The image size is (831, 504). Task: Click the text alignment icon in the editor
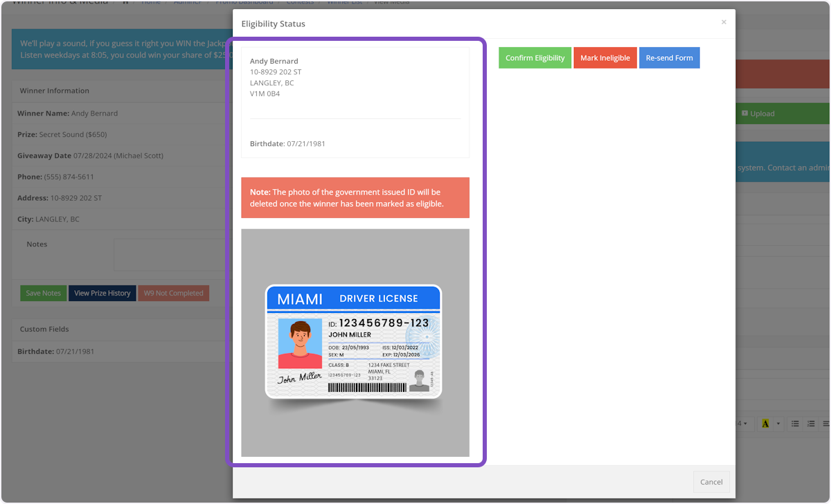pyautogui.click(x=828, y=423)
